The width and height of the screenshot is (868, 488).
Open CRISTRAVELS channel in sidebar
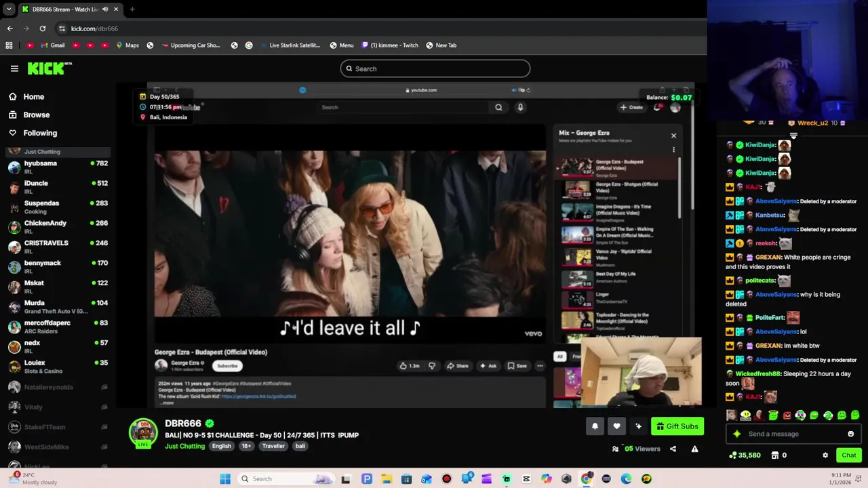[58, 247]
